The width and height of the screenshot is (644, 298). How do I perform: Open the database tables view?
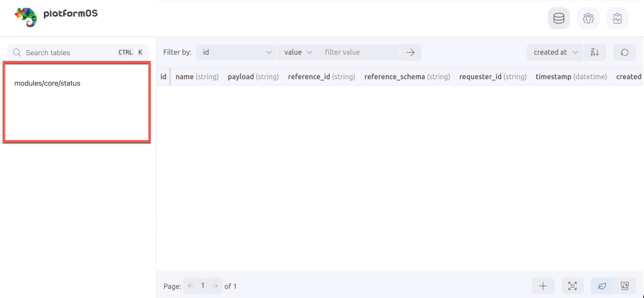point(559,18)
